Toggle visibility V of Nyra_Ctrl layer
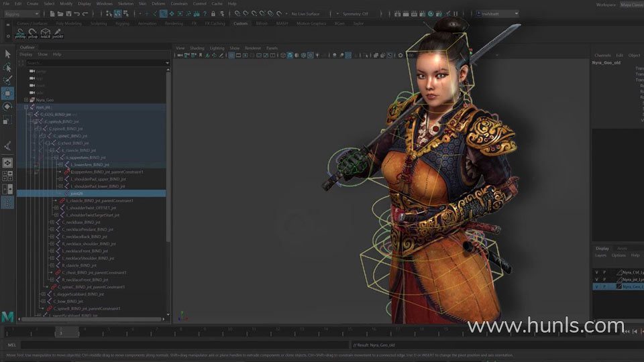 click(596, 272)
